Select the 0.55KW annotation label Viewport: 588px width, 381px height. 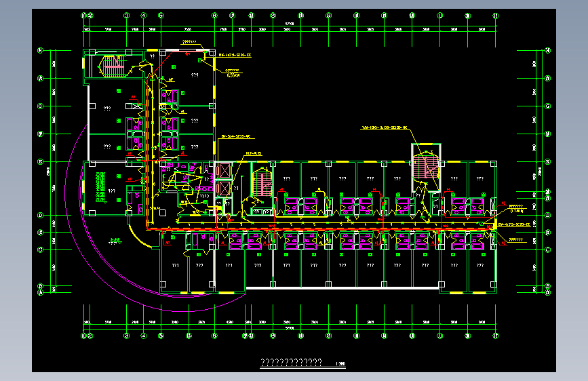(233, 75)
